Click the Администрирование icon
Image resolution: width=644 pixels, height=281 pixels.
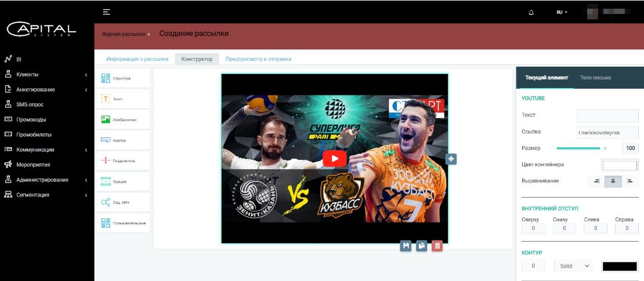click(8, 180)
